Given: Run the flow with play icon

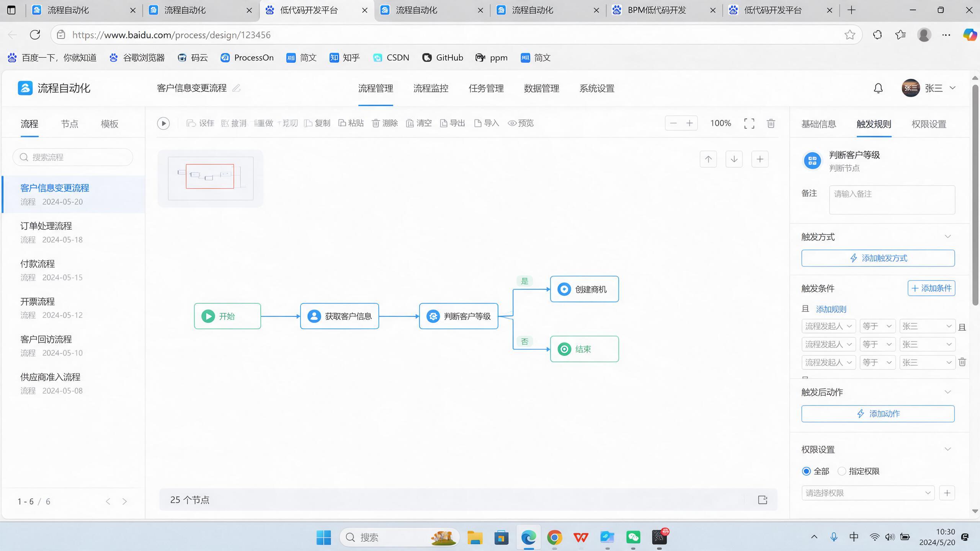Looking at the screenshot, I should click(x=163, y=123).
